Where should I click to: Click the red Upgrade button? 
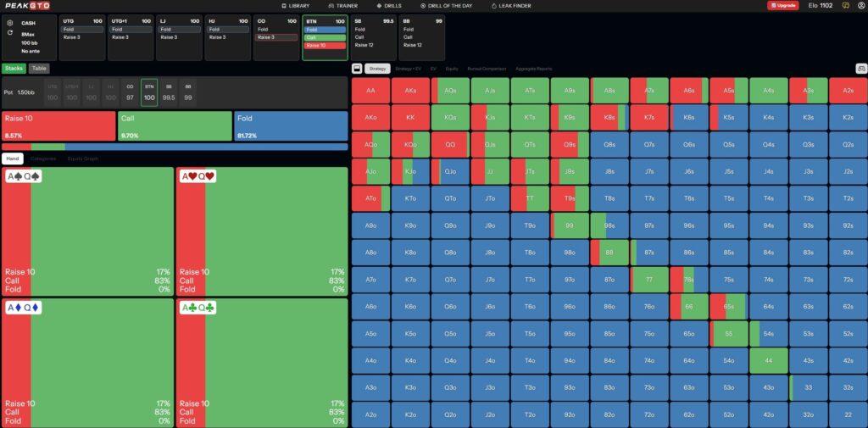tap(782, 5)
